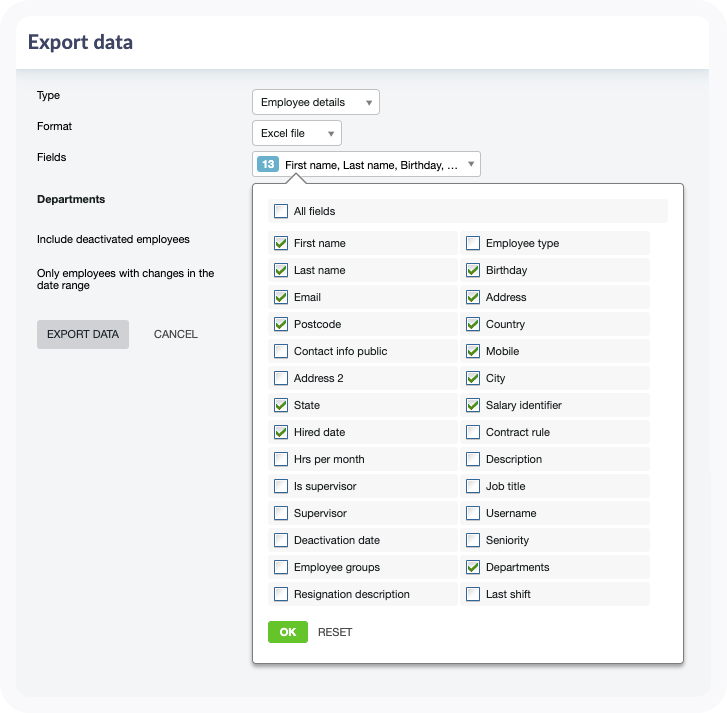Confirm field selection with OK button
Image resolution: width=727 pixels, height=713 pixels.
tap(288, 632)
